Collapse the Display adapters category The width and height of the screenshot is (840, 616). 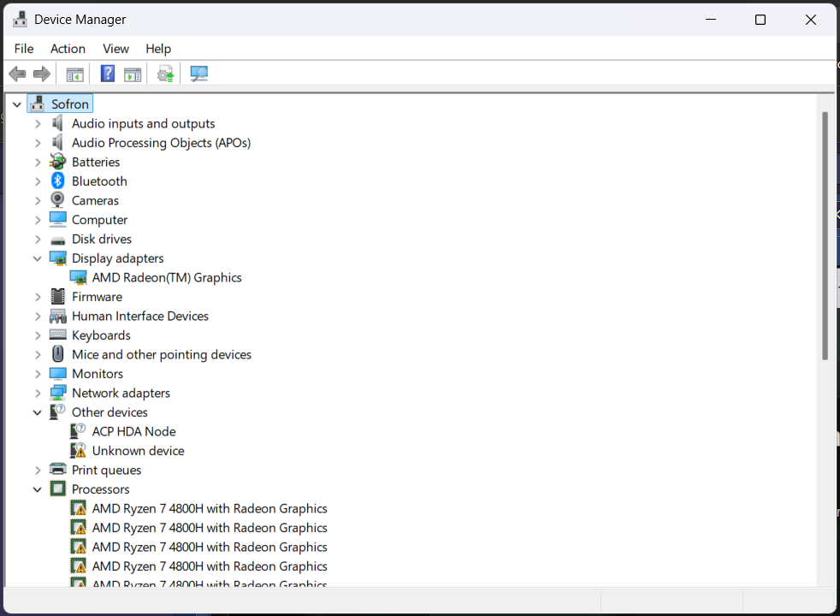pyautogui.click(x=38, y=258)
